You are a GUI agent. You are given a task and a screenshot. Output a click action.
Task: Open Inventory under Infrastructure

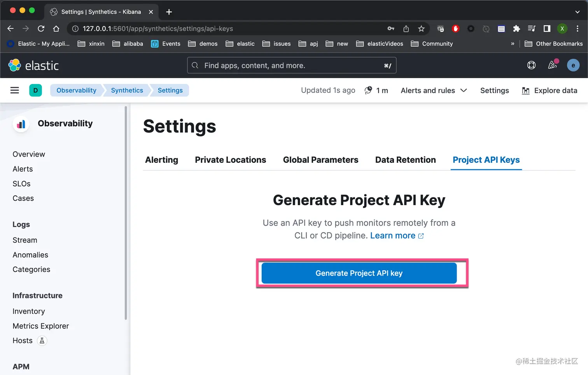pyautogui.click(x=29, y=311)
